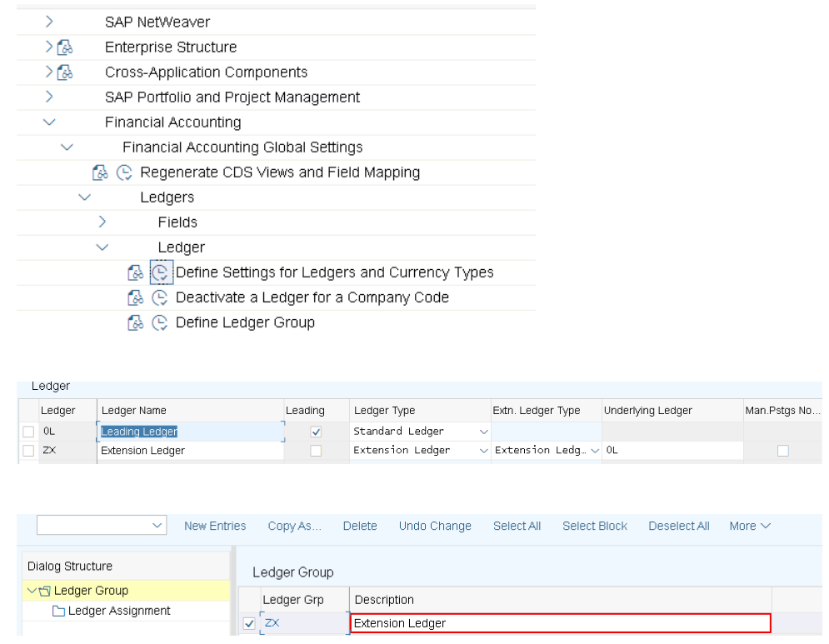829x644 pixels.
Task: Click ZX Description field in Ledger Group
Action: (x=561, y=623)
